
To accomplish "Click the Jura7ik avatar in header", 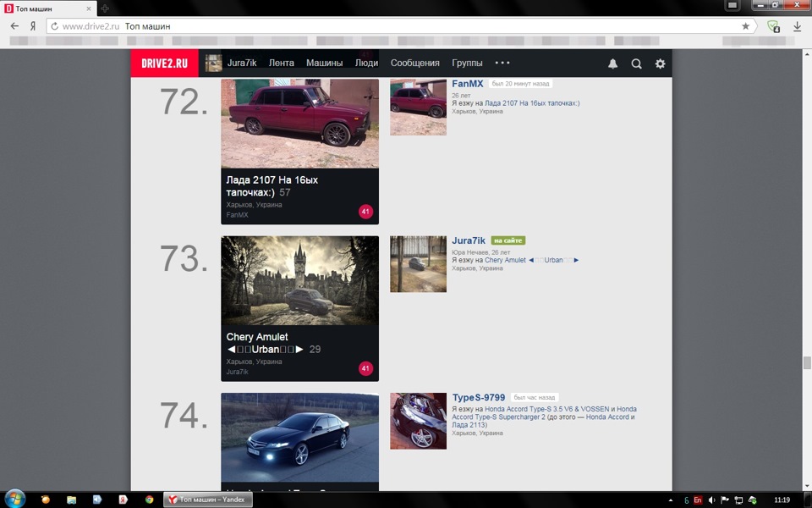I will pyautogui.click(x=213, y=63).
